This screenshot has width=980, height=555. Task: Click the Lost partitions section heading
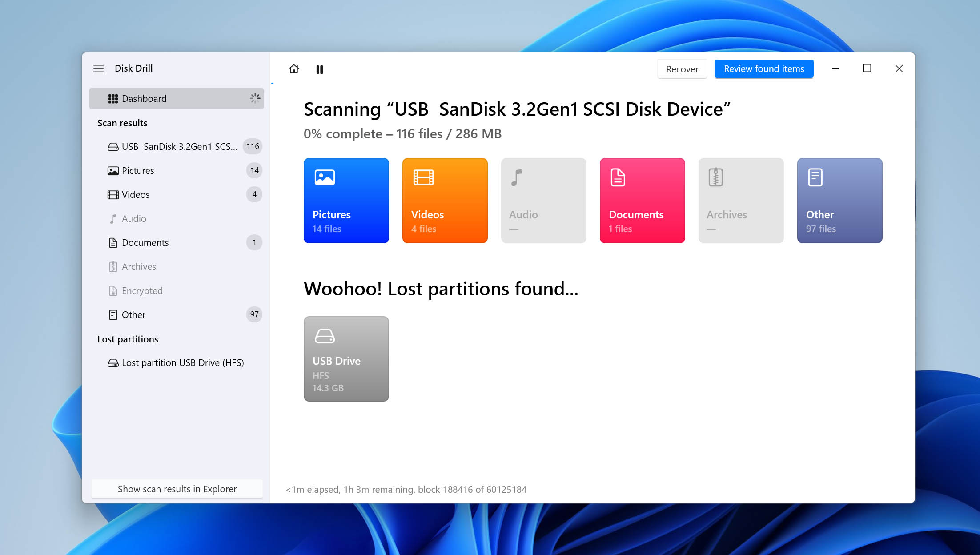tap(128, 339)
